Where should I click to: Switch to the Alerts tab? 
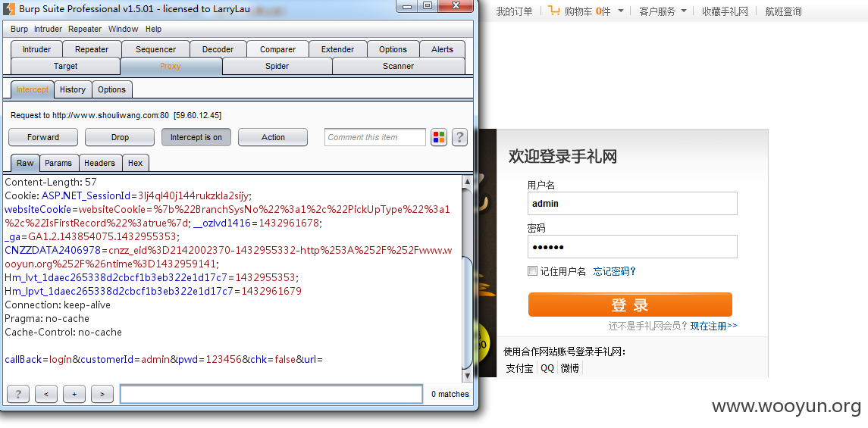[442, 49]
